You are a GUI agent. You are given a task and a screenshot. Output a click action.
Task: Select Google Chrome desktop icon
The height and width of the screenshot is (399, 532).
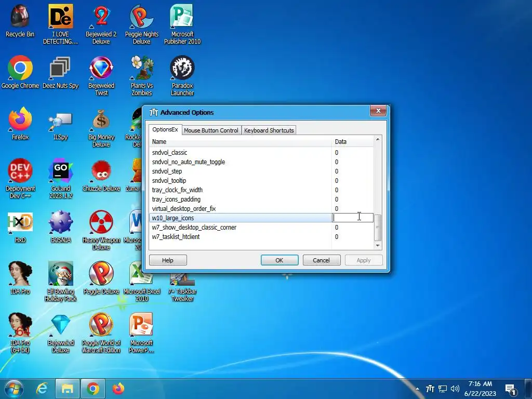[x=20, y=73]
